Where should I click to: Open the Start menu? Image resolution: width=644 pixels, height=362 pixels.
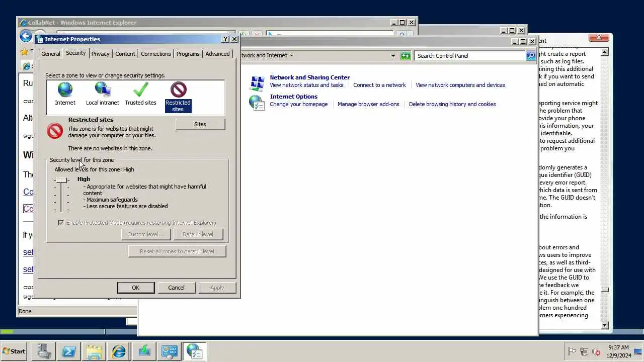click(x=15, y=351)
